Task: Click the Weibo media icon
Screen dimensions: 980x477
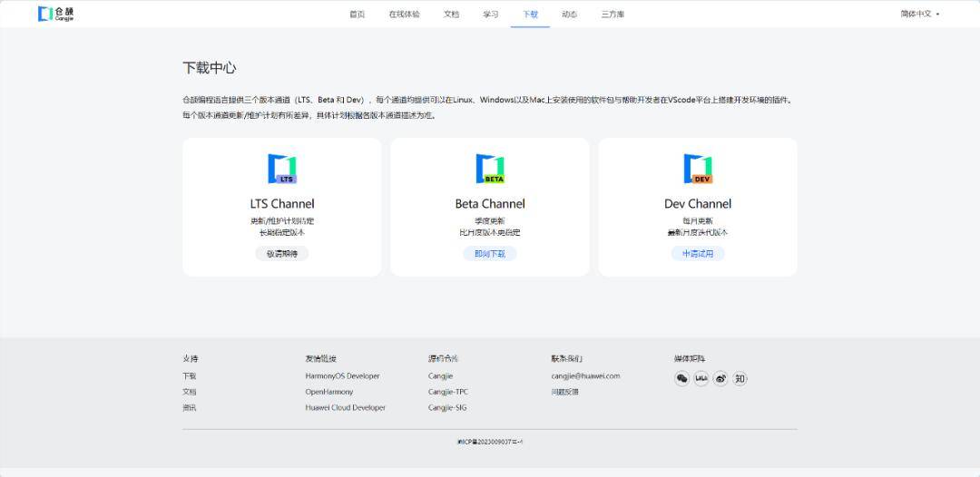Action: [720, 378]
